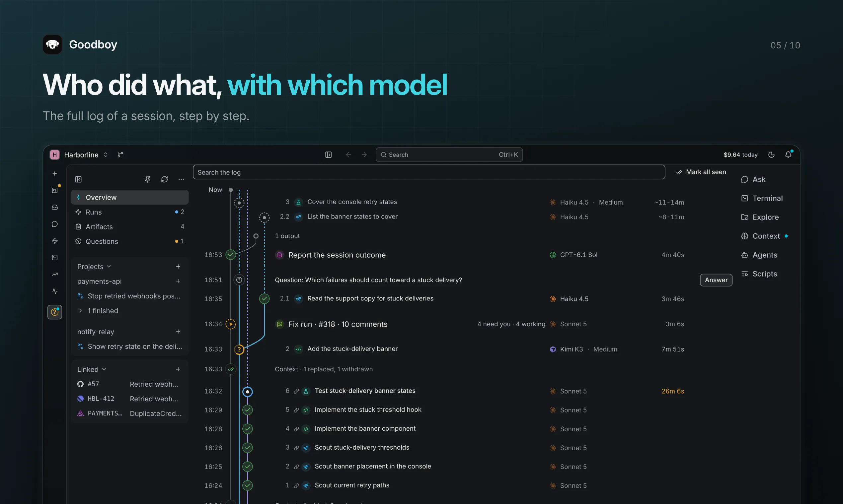Screen dimensions: 843x504
Task: Focus the global Search Ctrl+K box
Action: coord(449,155)
